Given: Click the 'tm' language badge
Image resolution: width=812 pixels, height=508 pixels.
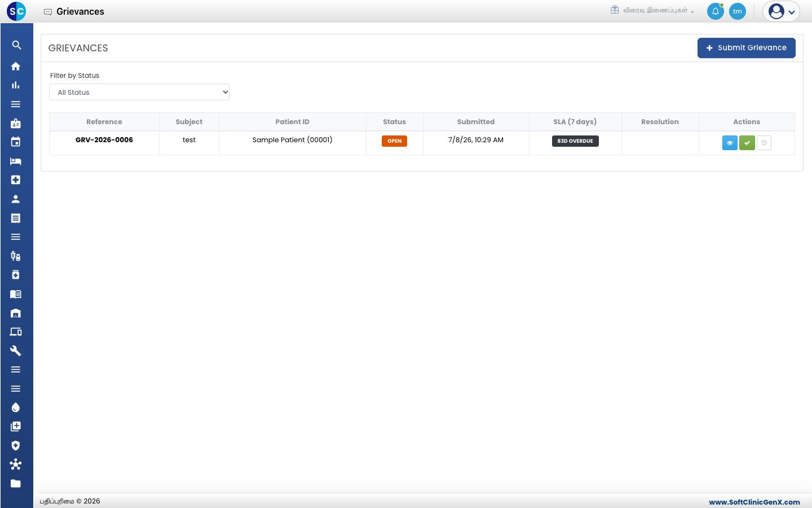Looking at the screenshot, I should point(738,11).
